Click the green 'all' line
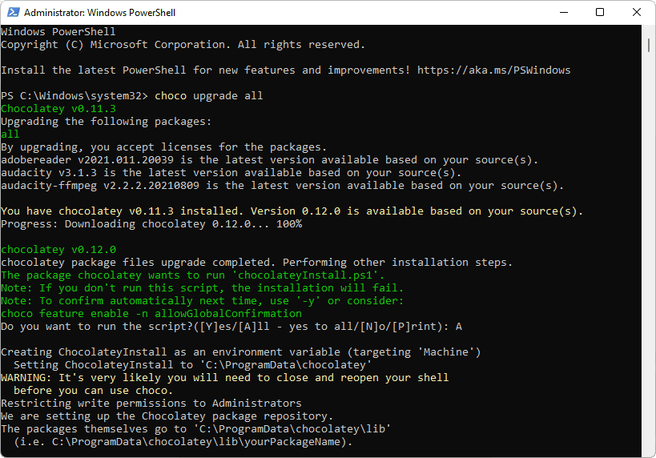The image size is (656, 458). coord(10,134)
